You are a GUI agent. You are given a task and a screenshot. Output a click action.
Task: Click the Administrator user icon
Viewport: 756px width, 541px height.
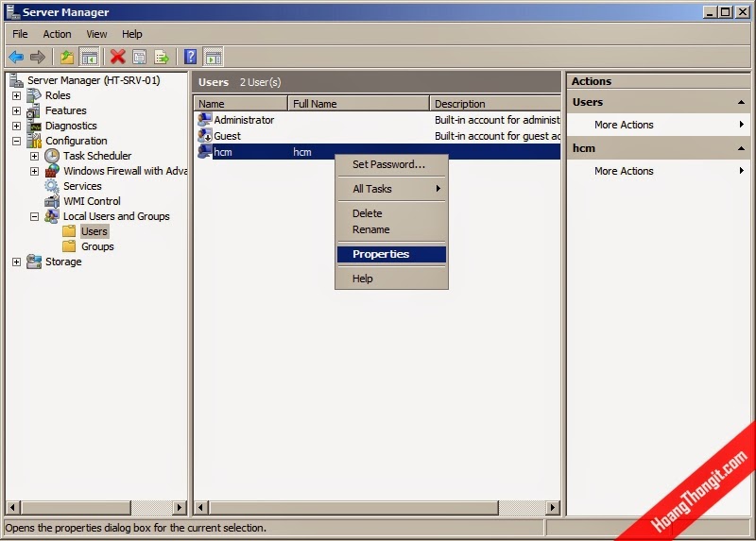click(205, 120)
